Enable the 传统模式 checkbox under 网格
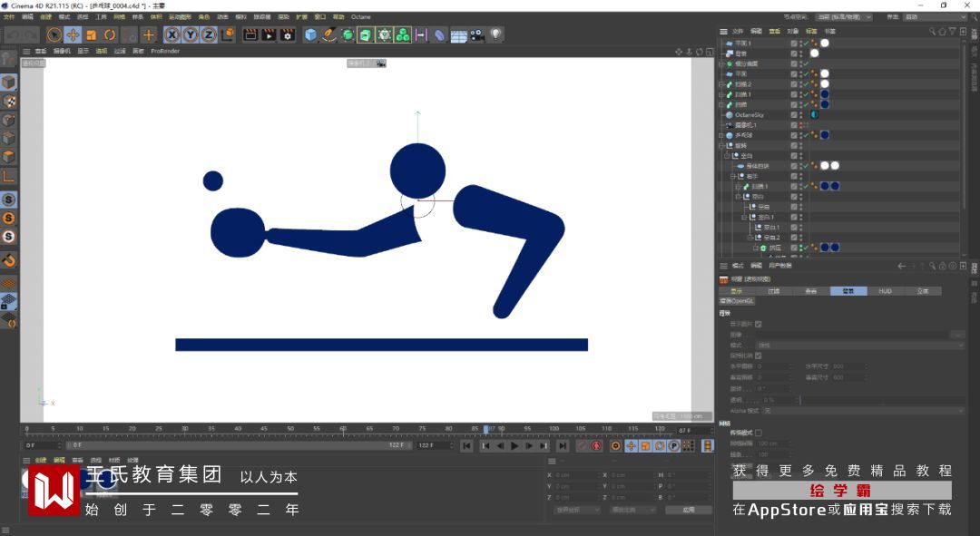This screenshot has width=980, height=536. [758, 433]
